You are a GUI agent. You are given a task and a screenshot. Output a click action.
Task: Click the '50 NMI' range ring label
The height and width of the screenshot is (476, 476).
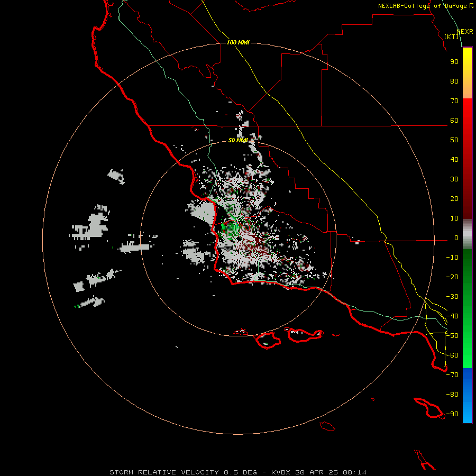238,140
